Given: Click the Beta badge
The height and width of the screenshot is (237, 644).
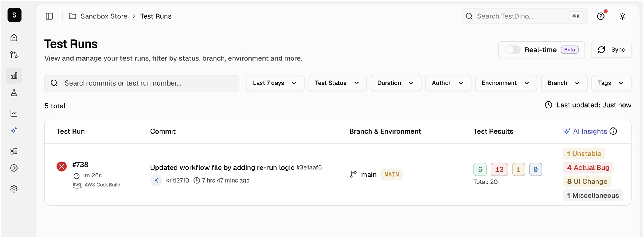Looking at the screenshot, I should (x=570, y=50).
